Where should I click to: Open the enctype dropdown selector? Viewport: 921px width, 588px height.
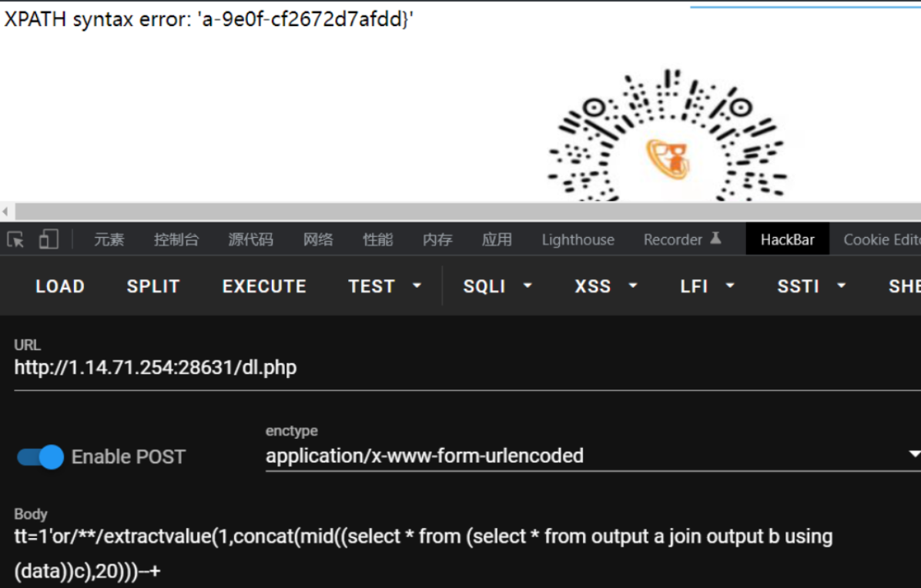point(593,456)
